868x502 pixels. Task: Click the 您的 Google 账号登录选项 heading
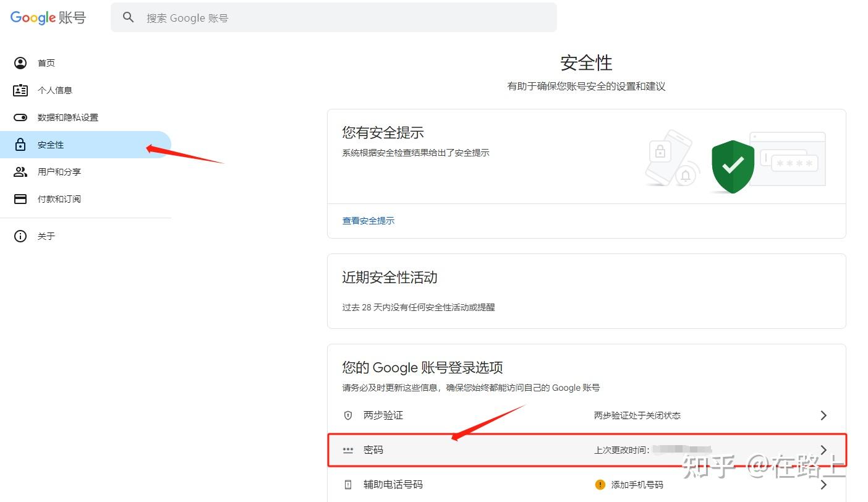coord(422,368)
